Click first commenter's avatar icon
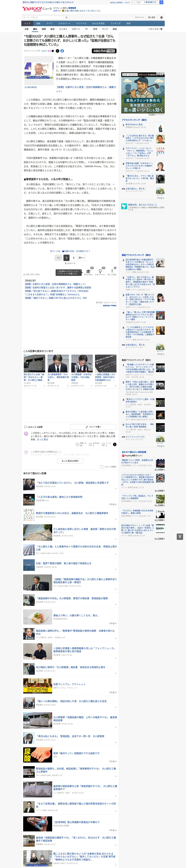Screen dimensions: 186x868 click(26, 434)
